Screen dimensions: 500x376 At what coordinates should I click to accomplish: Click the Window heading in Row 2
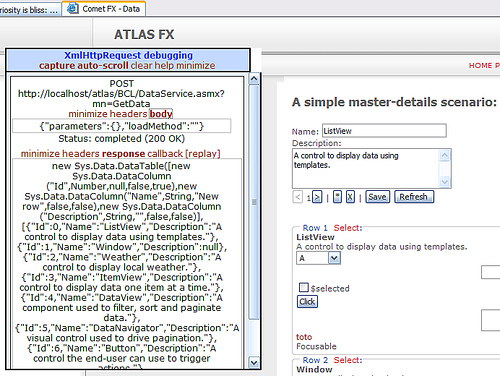[x=314, y=370]
